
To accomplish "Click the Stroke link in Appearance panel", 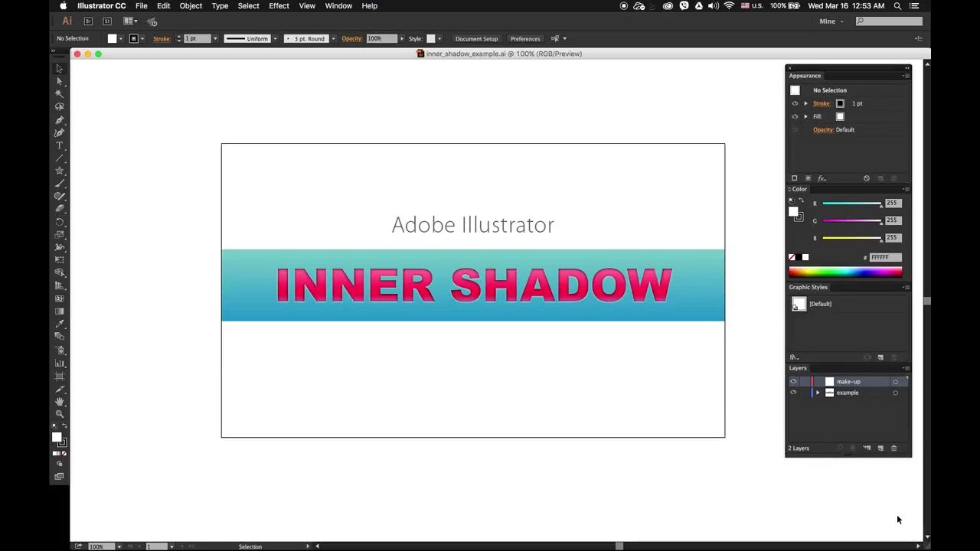I will coord(822,103).
